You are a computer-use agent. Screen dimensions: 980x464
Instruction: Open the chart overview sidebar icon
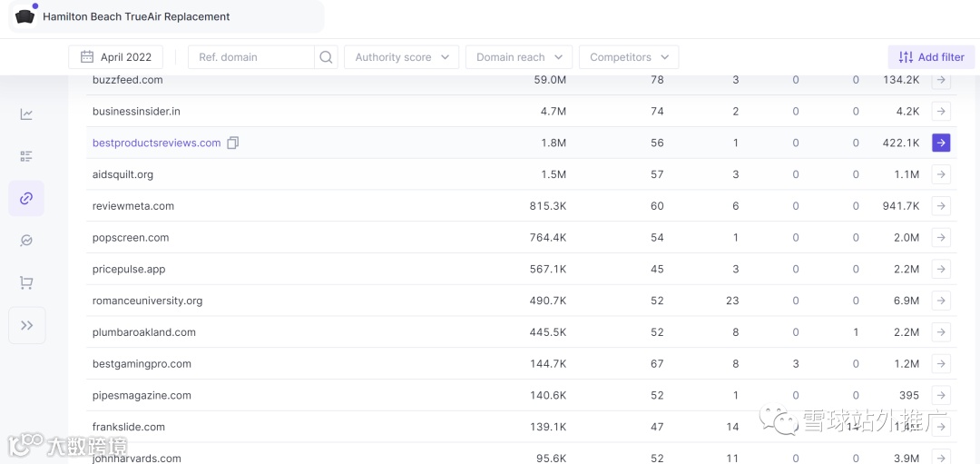coord(26,114)
